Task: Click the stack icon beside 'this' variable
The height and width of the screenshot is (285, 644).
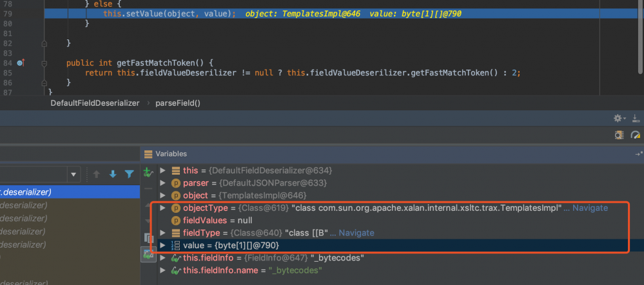Action: [x=176, y=170]
